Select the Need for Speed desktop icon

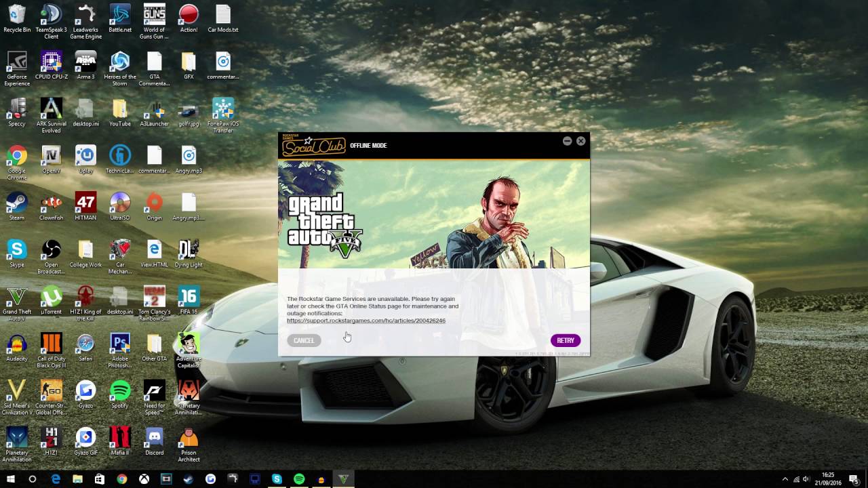[155, 397]
